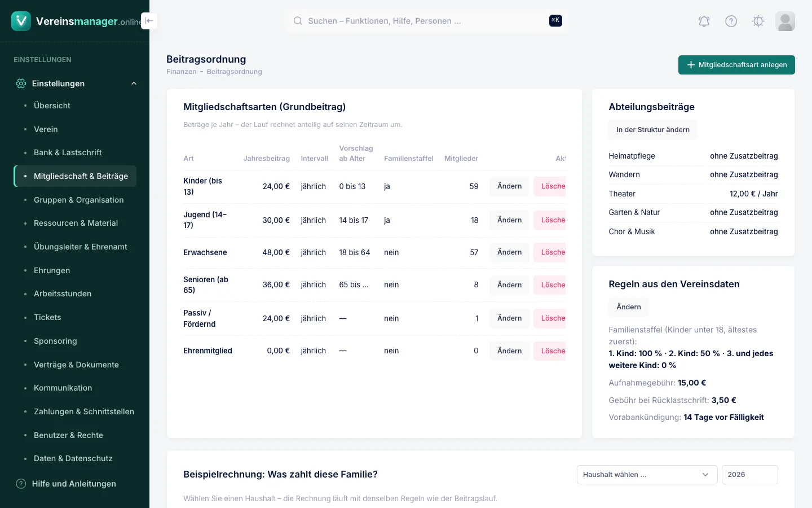The image size is (812, 508).
Task: Go to Bank & Lastschrift
Action: point(75,152)
